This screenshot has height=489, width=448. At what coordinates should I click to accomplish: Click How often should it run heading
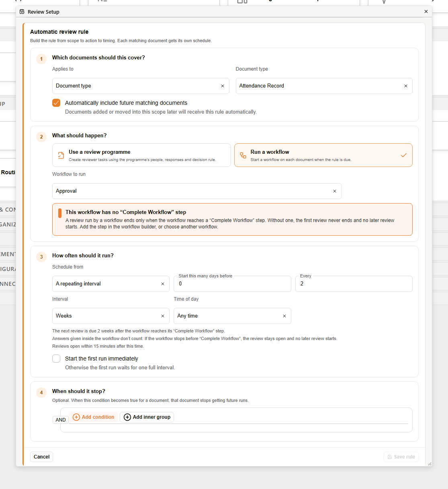click(83, 256)
